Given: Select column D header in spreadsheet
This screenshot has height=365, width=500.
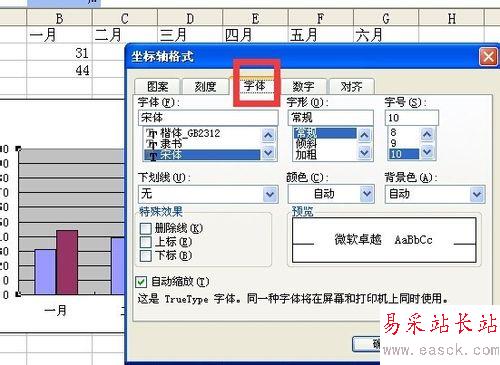Looking at the screenshot, I should tap(190, 19).
